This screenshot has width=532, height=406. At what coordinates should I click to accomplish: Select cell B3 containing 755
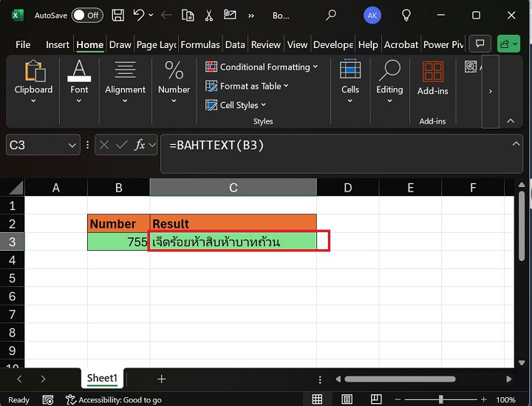coord(118,242)
